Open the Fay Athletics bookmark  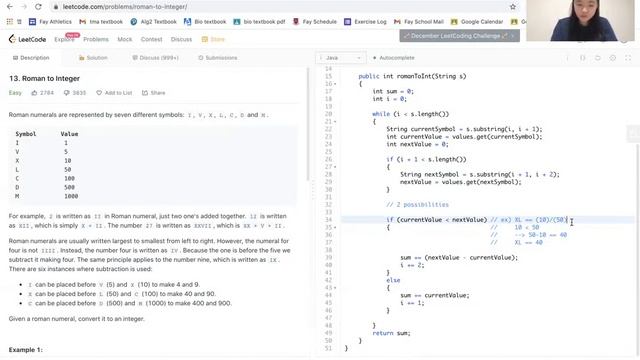(x=50, y=22)
